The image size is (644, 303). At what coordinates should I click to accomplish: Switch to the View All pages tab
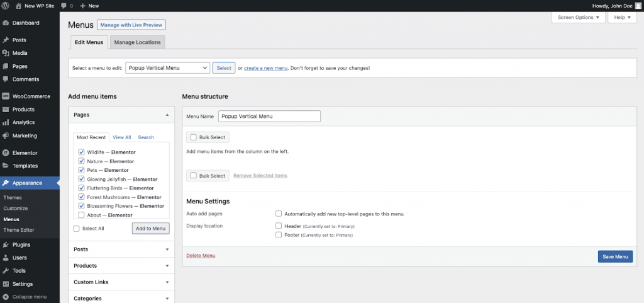coord(121,137)
